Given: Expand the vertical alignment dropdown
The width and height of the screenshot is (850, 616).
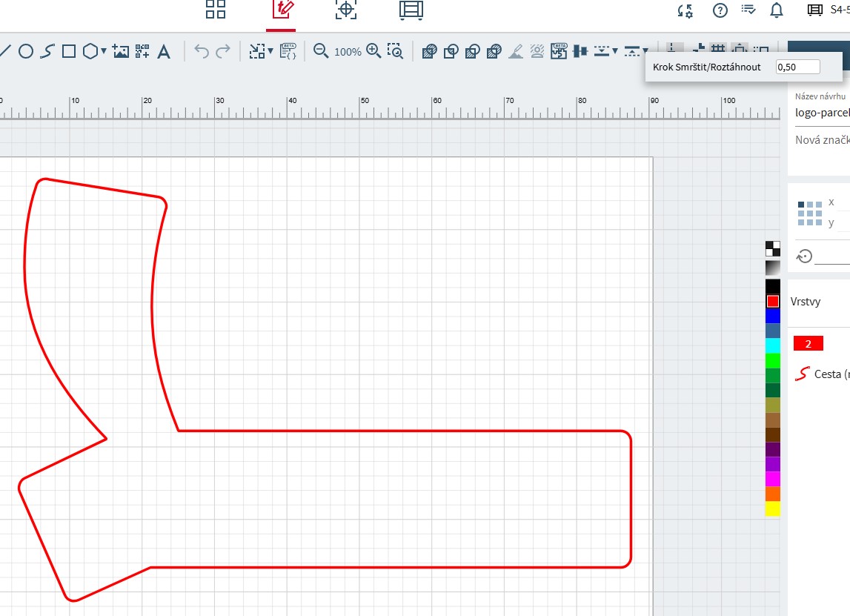Looking at the screenshot, I should click(615, 51).
